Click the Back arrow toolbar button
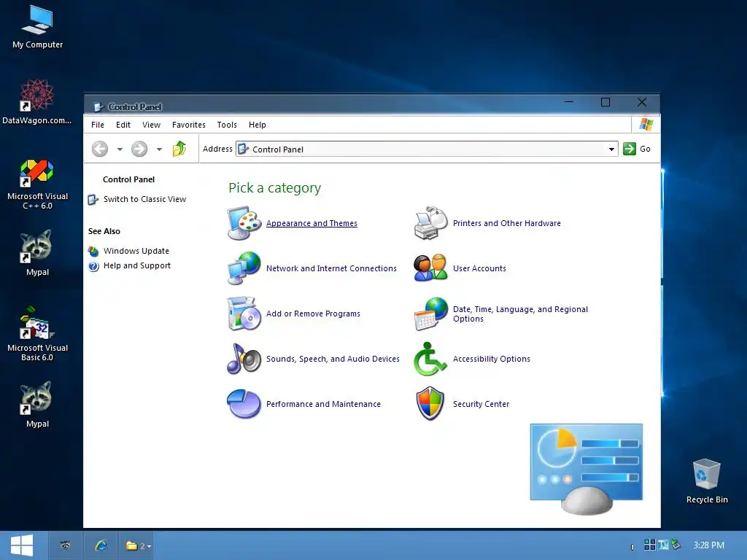This screenshot has height=560, width=747. [x=99, y=149]
